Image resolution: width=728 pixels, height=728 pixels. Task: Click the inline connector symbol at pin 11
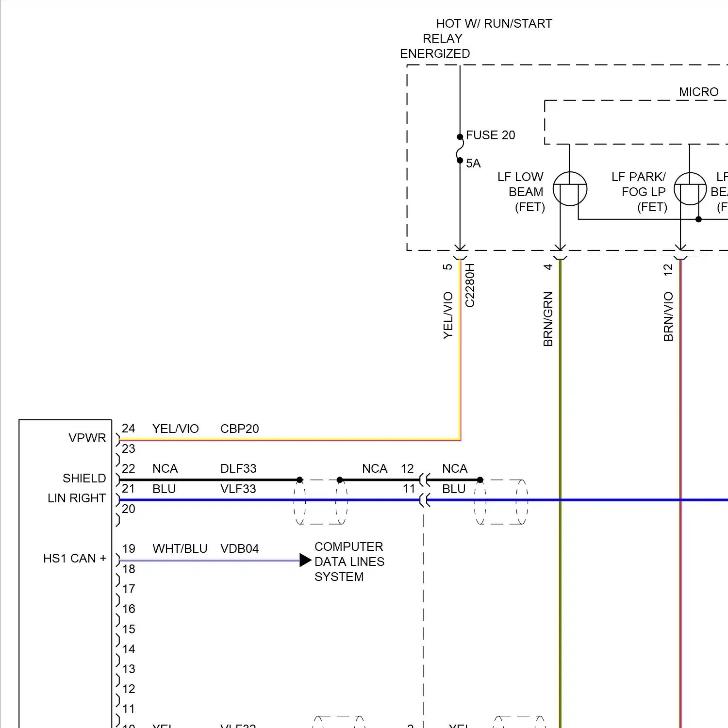(x=424, y=500)
